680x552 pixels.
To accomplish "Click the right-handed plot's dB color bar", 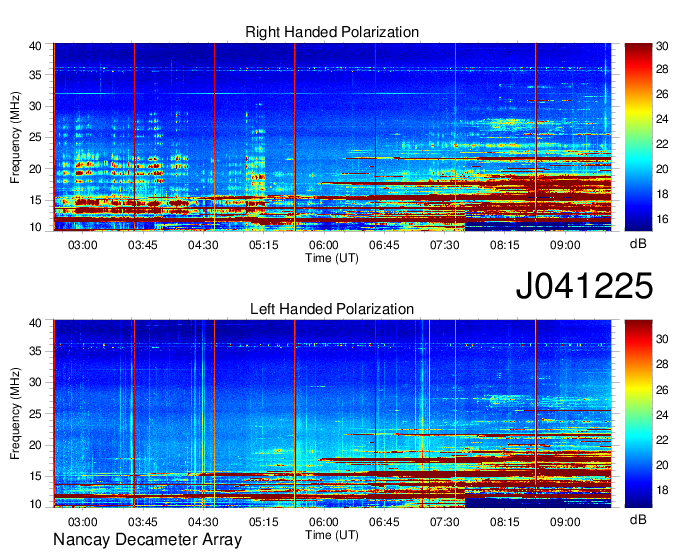I will [638, 137].
